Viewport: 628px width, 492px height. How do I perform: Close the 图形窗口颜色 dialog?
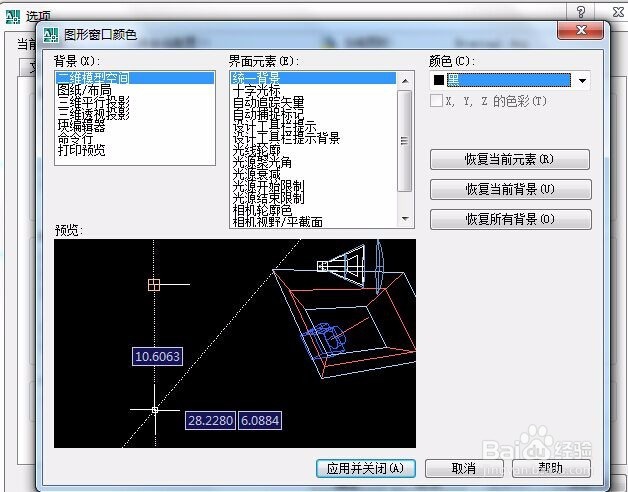(580, 30)
